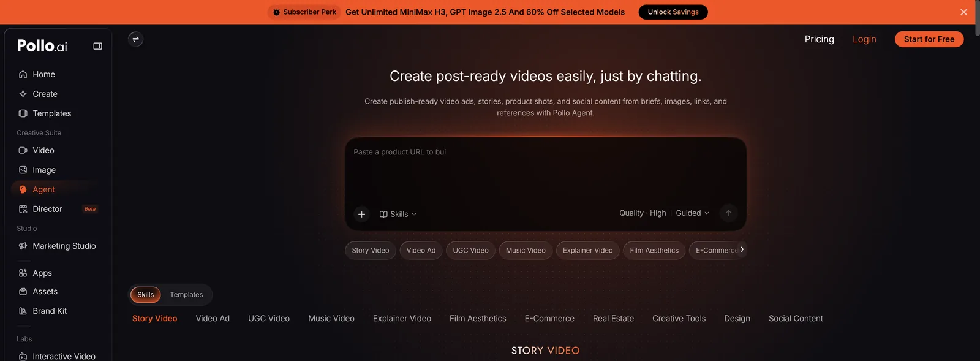Click the Story Video suggestion chip
Image resolution: width=980 pixels, height=361 pixels.
[x=371, y=250]
